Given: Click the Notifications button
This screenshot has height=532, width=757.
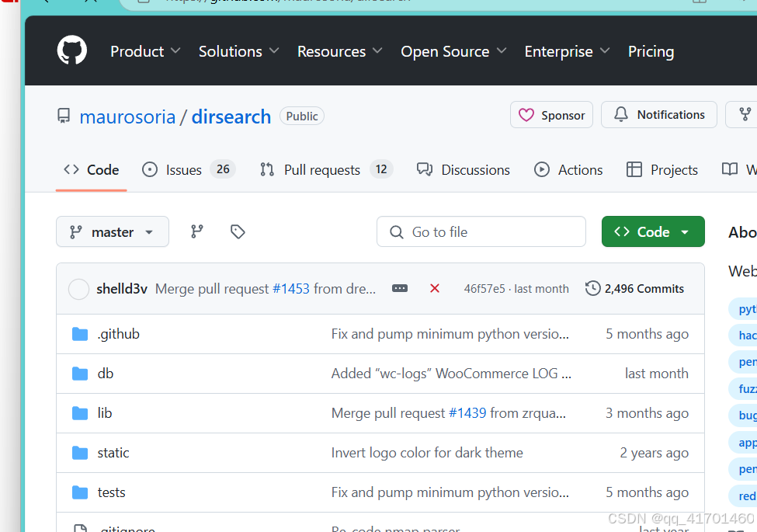Looking at the screenshot, I should [659, 115].
